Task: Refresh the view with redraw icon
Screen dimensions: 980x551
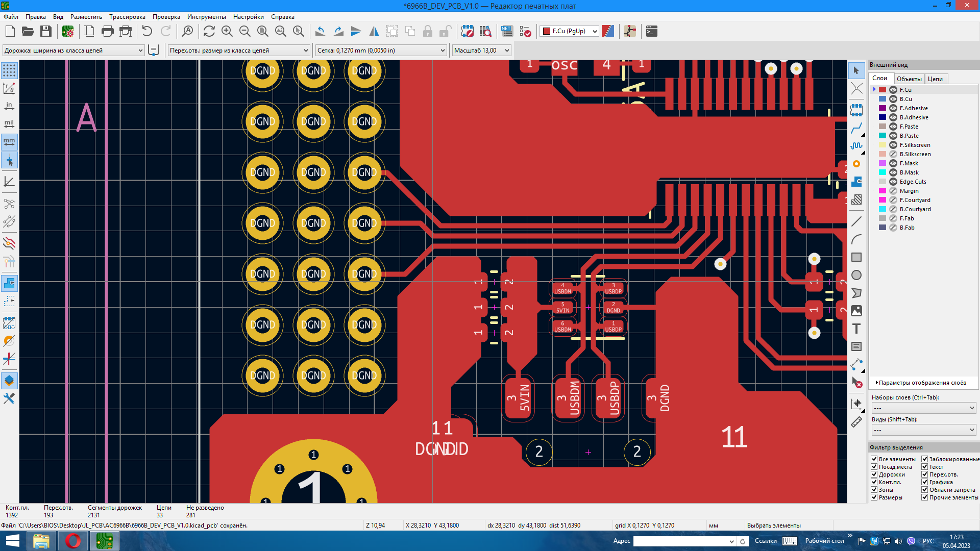Action: [209, 32]
